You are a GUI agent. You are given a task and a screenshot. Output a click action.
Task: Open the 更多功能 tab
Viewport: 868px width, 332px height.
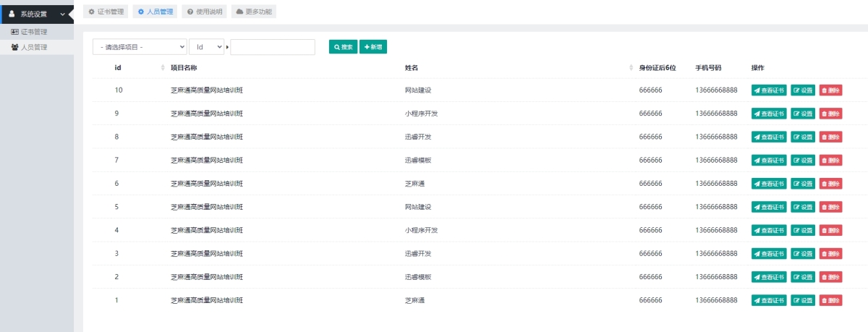(x=254, y=12)
